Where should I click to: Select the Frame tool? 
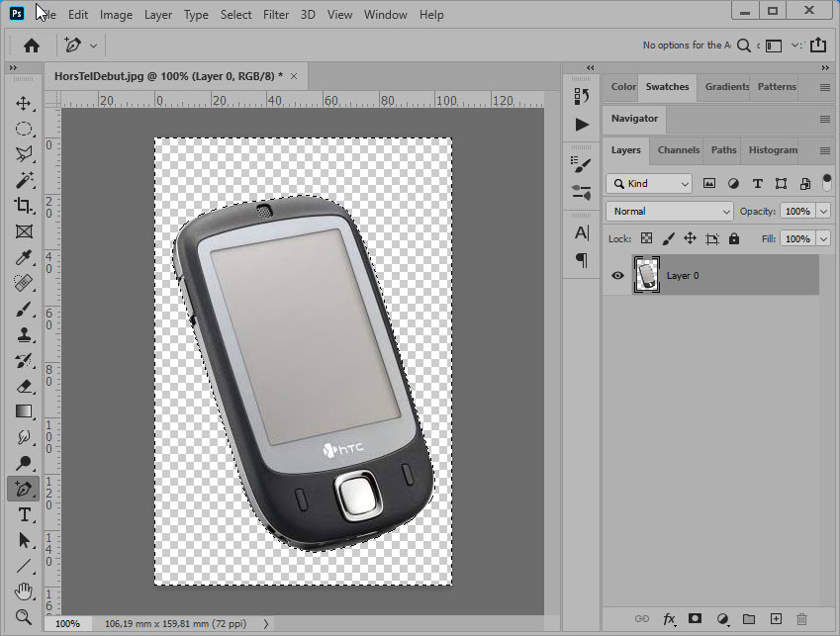click(x=23, y=231)
